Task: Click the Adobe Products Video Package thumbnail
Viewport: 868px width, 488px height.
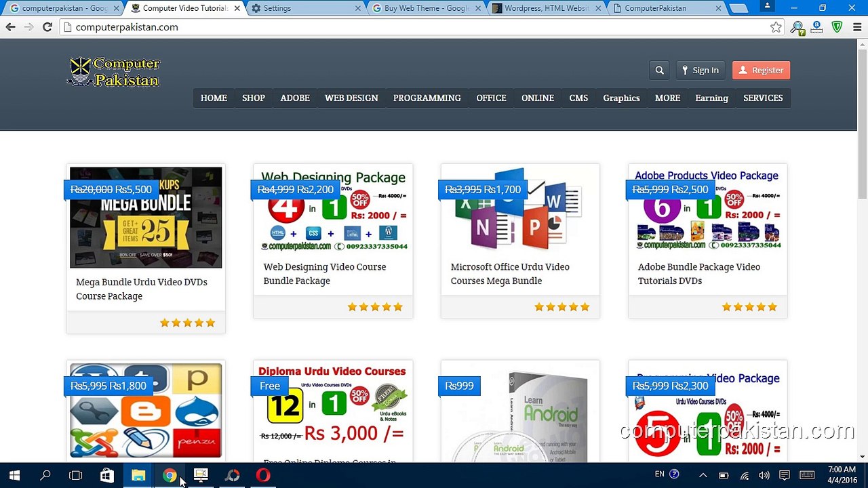Action: (708, 209)
